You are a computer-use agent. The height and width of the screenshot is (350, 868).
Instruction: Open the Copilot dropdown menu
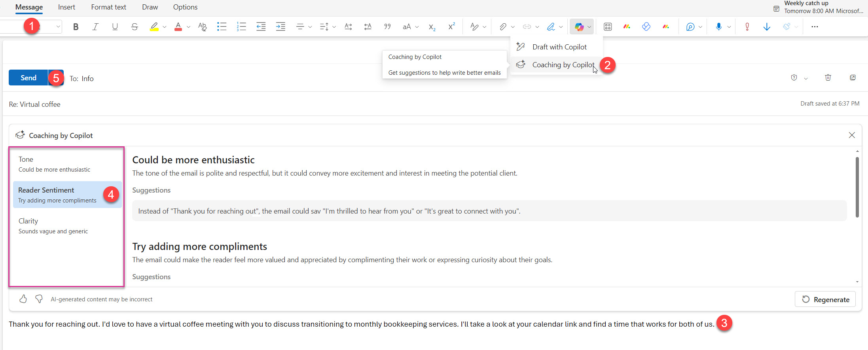tap(589, 27)
